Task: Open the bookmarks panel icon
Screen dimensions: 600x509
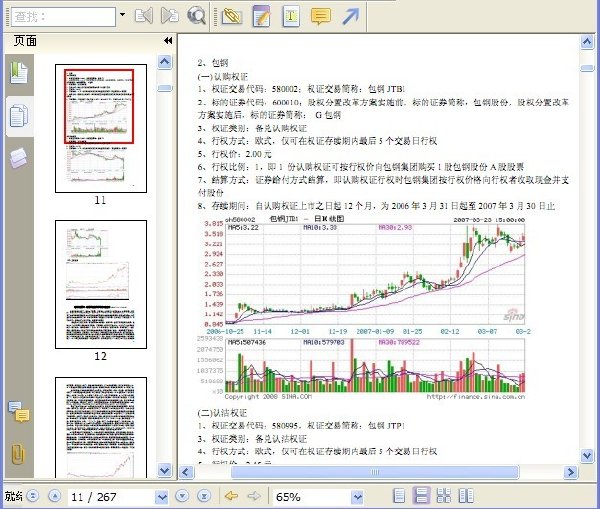Action: point(19,73)
